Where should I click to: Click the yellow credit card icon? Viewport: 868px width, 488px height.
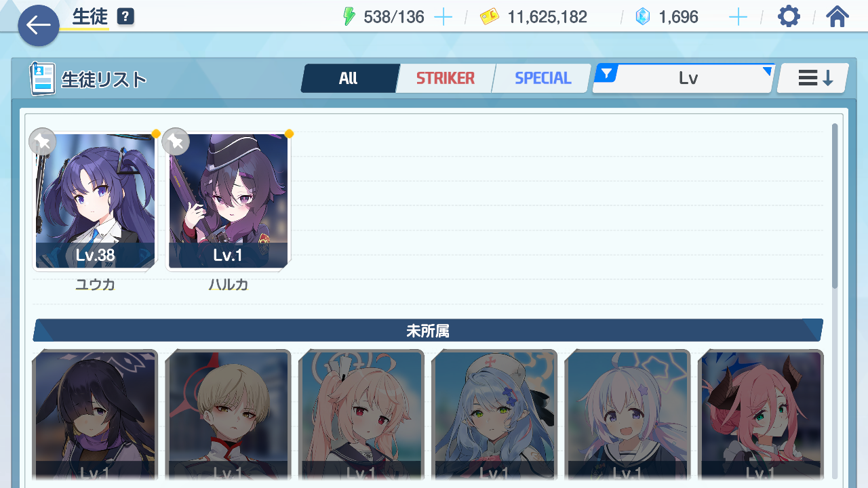pos(490,18)
